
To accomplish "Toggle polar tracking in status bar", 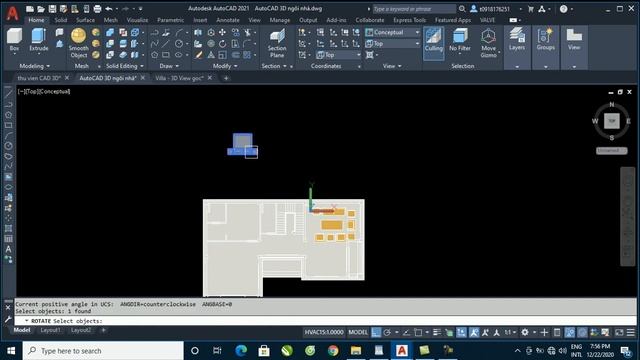I will pos(387,332).
